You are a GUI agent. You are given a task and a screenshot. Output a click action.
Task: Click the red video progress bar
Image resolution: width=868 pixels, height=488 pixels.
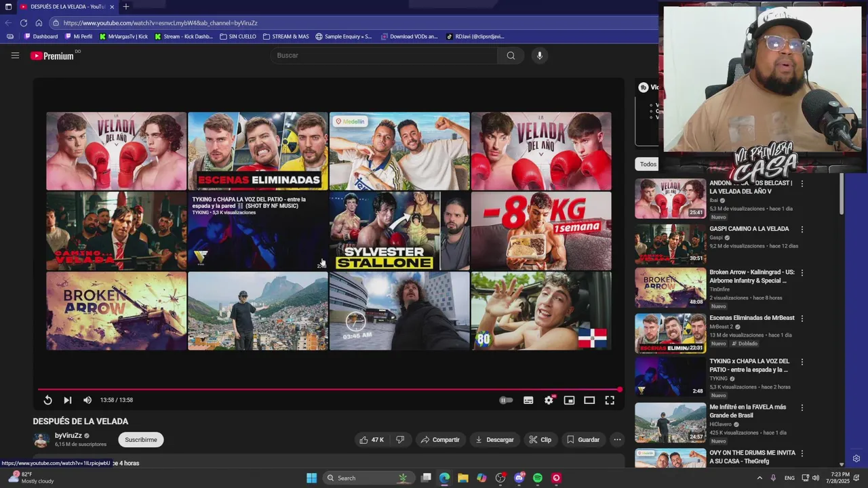pos(330,390)
